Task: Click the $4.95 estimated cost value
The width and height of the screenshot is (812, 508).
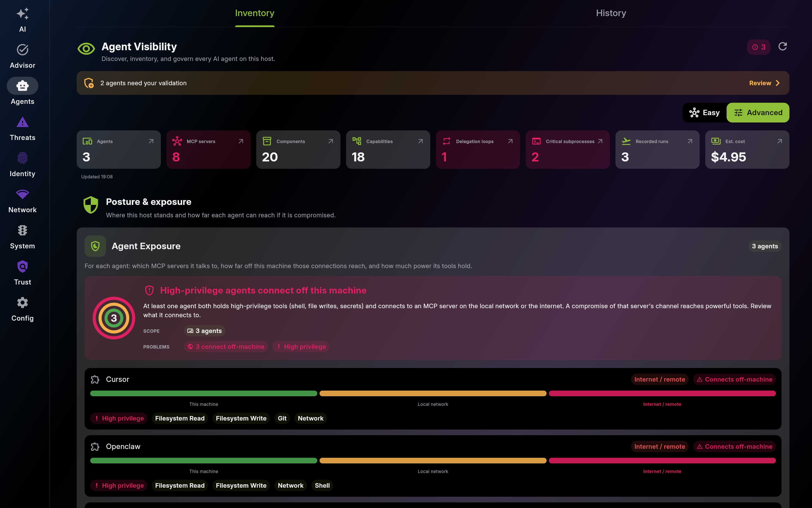Action: 729,157
